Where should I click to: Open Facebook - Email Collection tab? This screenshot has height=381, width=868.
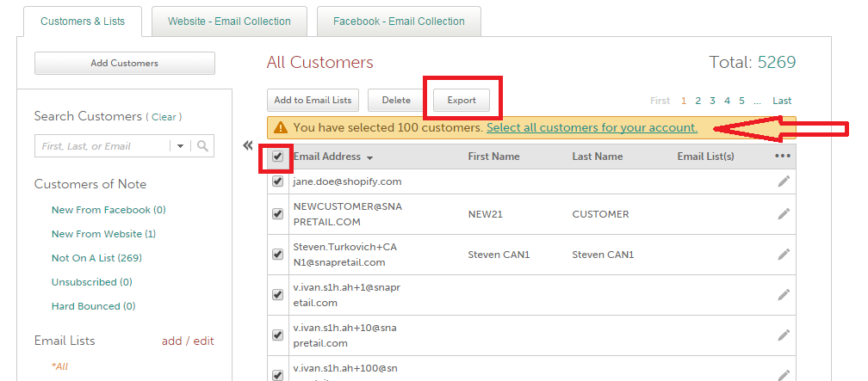tap(399, 22)
